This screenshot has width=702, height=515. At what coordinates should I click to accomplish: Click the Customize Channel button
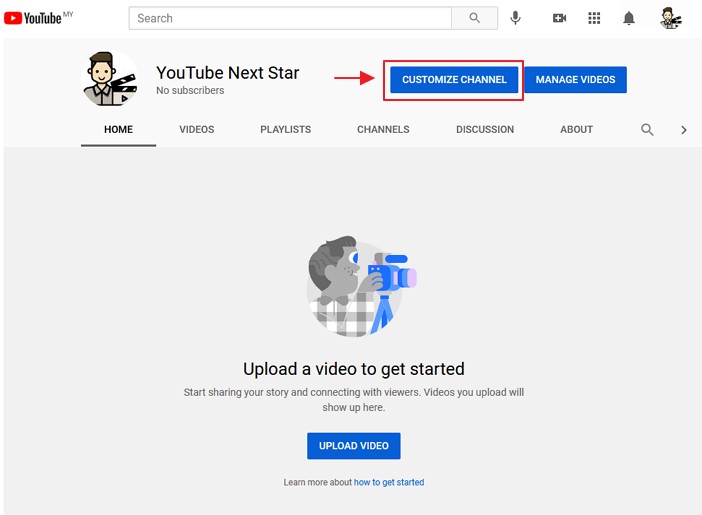click(454, 80)
